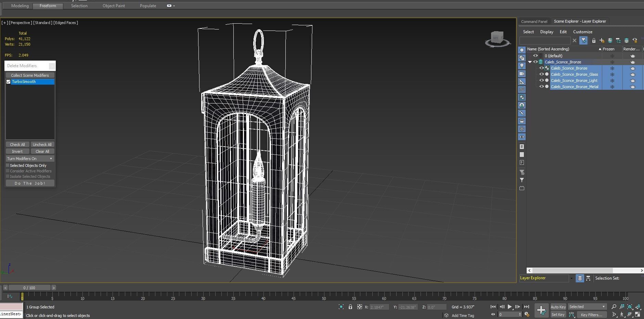Switch to the Command Panel tab

[x=534, y=21]
